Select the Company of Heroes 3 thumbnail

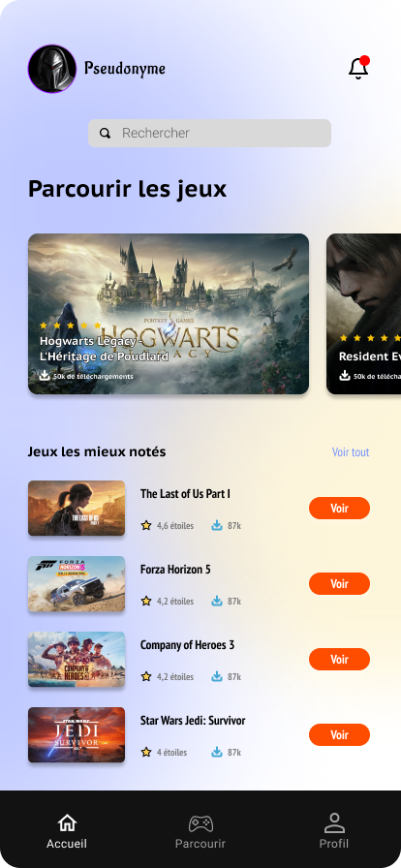pos(77,660)
